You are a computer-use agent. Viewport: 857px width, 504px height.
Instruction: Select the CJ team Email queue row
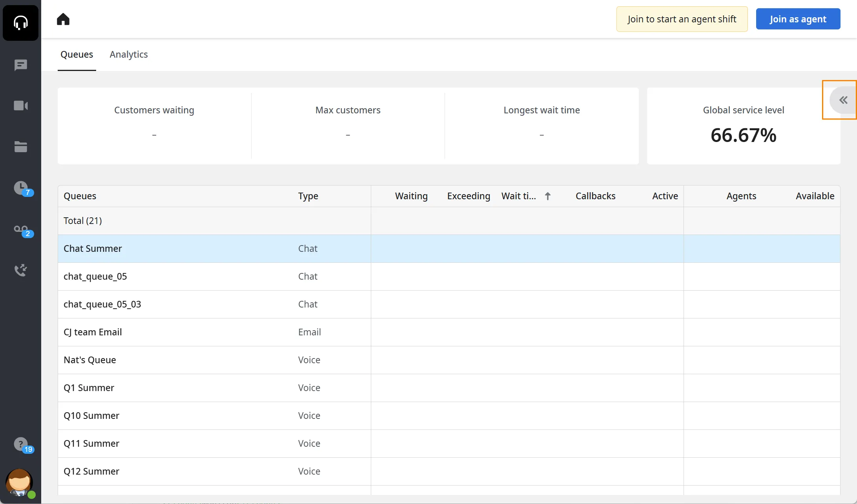[449, 332]
